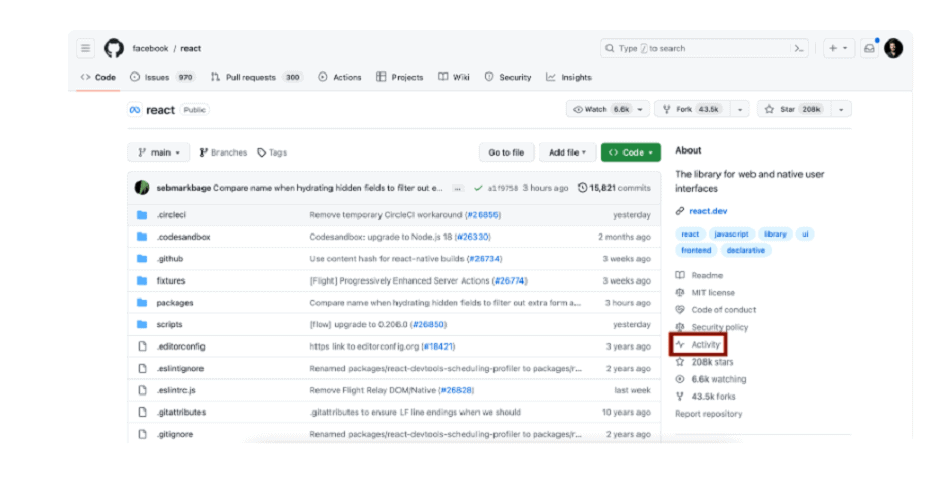Expand the Watch options dropdown arrow

point(640,110)
